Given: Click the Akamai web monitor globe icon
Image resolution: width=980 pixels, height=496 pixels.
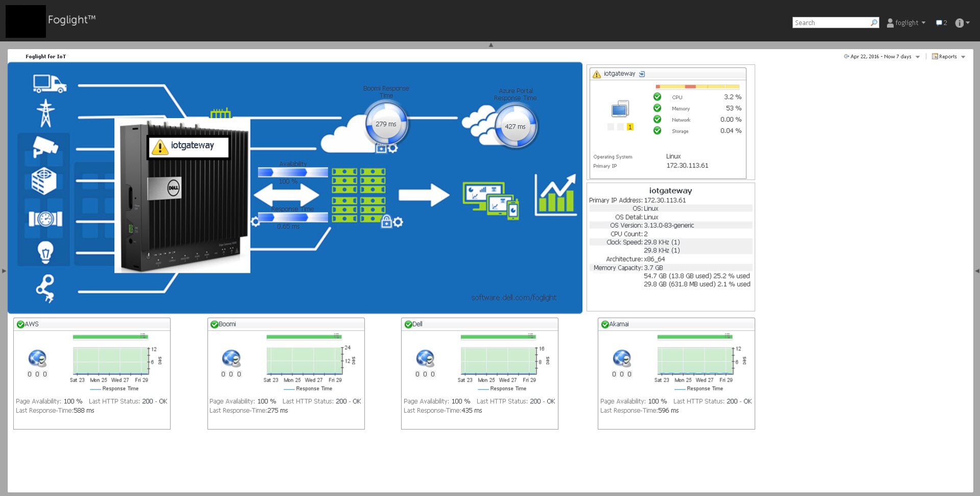Looking at the screenshot, I should [622, 359].
